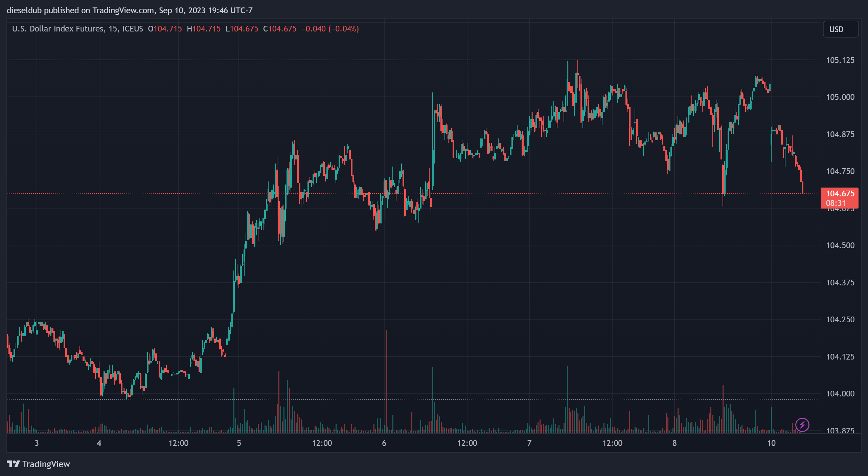Click the 105.000 price axis label
Image resolution: width=868 pixels, height=476 pixels.
[x=840, y=97]
